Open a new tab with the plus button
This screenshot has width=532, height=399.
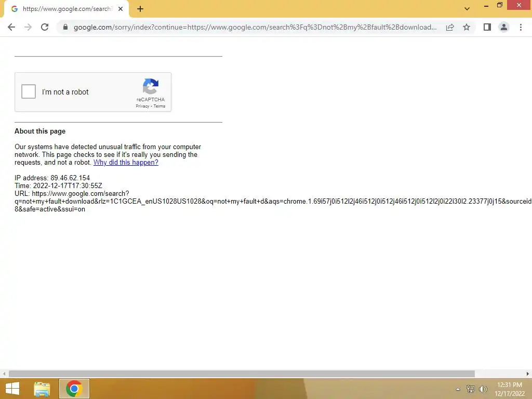(x=140, y=9)
